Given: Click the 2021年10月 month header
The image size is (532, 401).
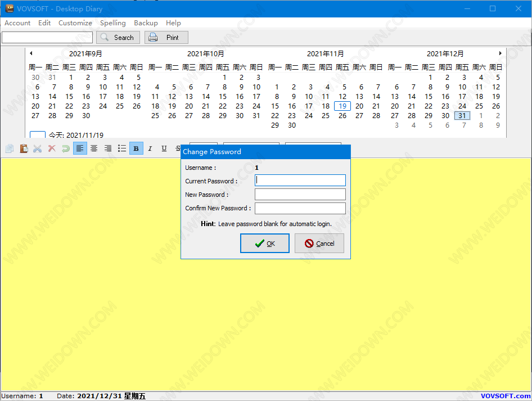Looking at the screenshot, I should 206,53.
